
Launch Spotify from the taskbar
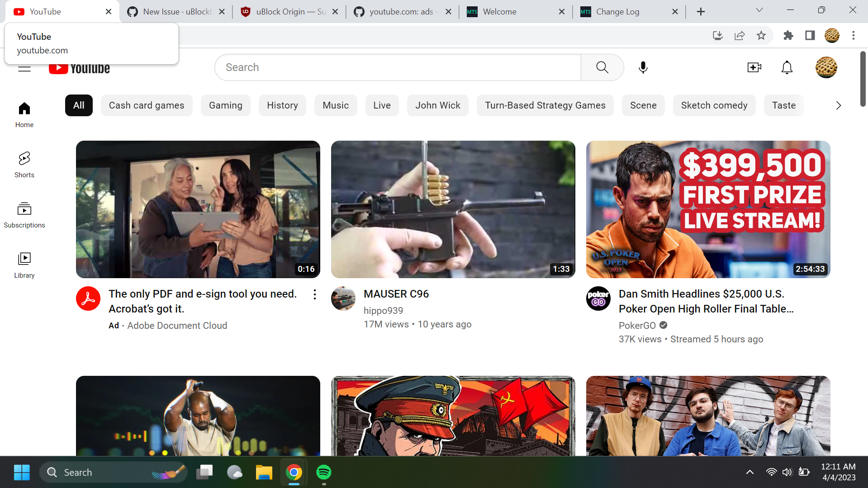point(323,472)
